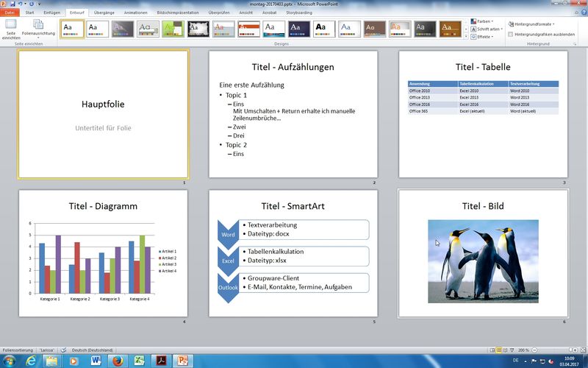
Task: Switch to Normal view icon in status bar
Action: (x=492, y=350)
